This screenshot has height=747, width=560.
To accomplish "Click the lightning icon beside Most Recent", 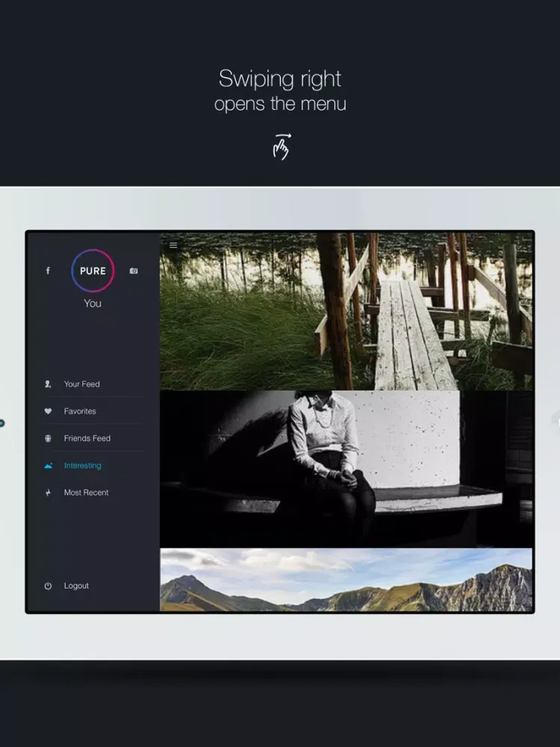I will 48,492.
